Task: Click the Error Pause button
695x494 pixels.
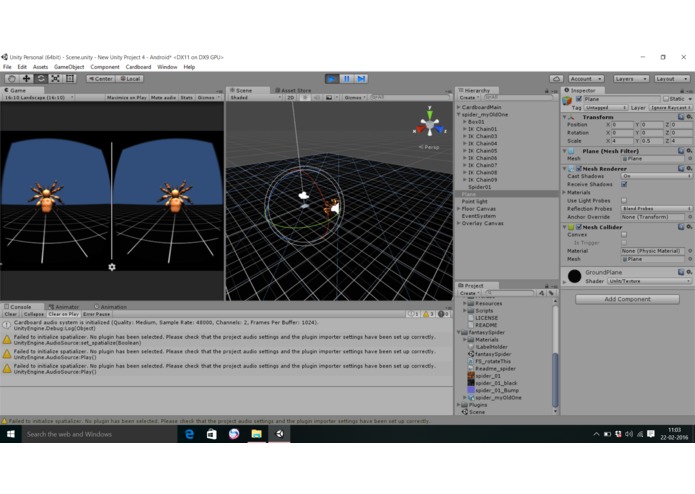Action: [96, 314]
